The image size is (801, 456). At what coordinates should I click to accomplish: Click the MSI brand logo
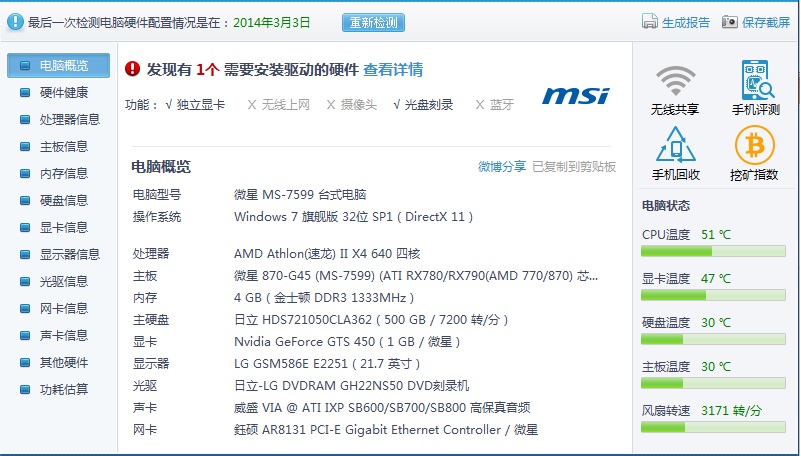click(x=575, y=95)
